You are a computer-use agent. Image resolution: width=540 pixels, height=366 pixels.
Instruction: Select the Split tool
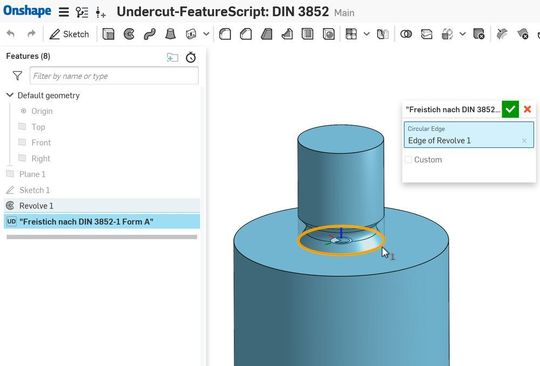pyautogui.click(x=426, y=34)
